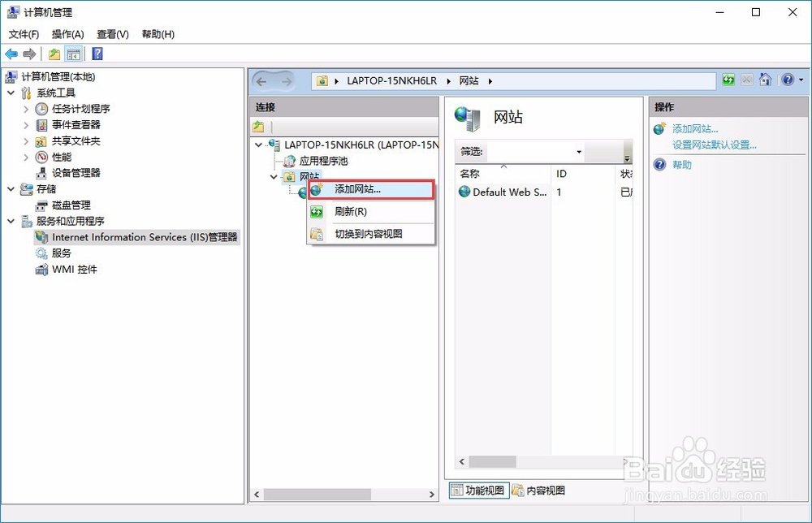Collapse the 系统工具 tree node
Image resolution: width=812 pixels, height=523 pixels.
click(11, 93)
